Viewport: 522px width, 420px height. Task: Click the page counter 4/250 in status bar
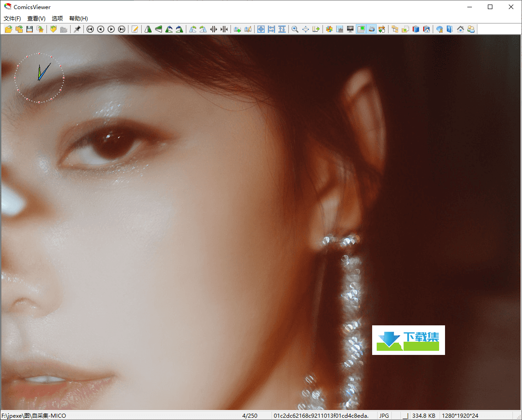coord(250,415)
